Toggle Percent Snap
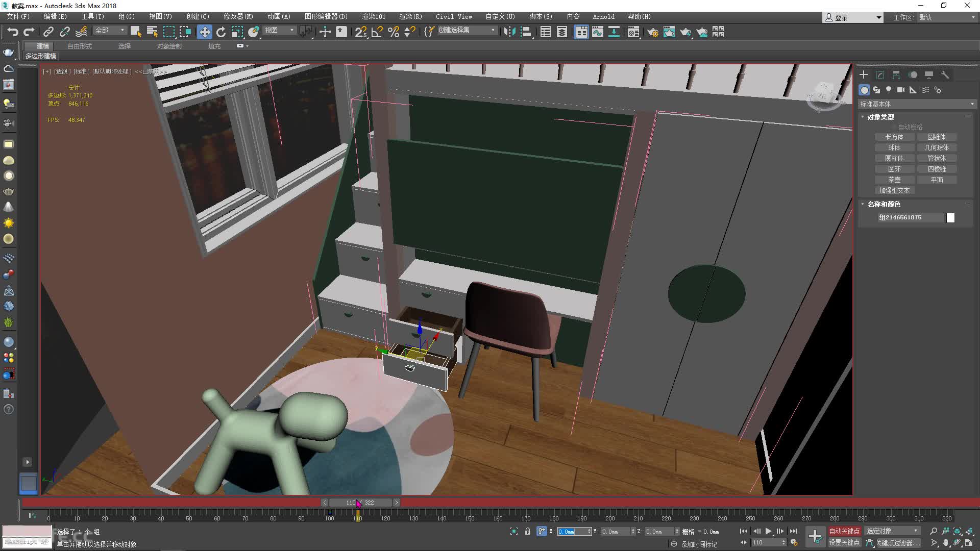The image size is (980, 551). point(394,32)
